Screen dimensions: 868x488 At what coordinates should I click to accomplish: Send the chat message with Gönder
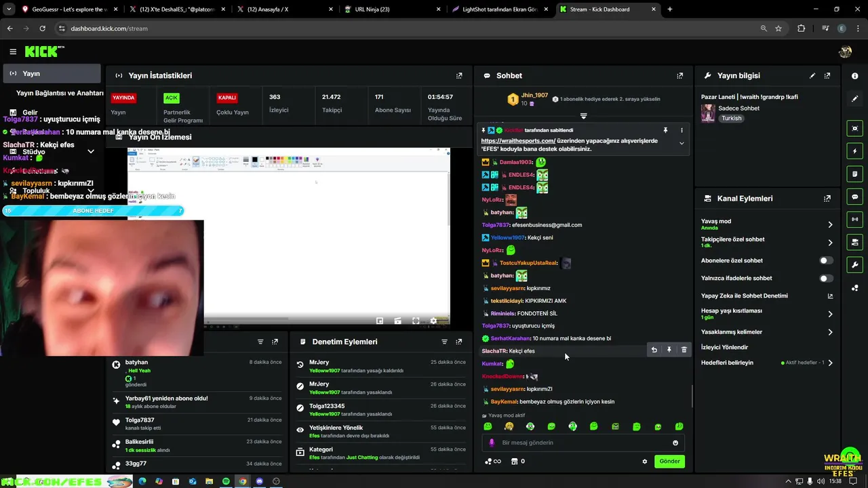[x=669, y=462]
